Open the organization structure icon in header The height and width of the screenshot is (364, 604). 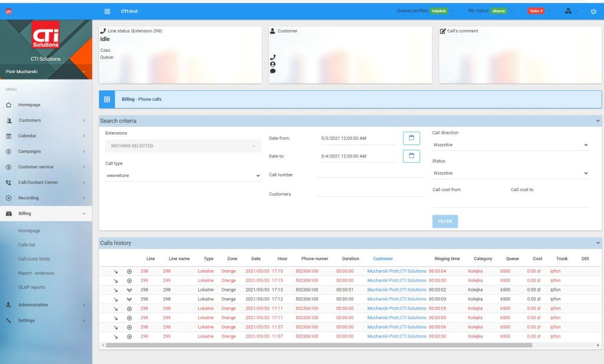tap(568, 11)
